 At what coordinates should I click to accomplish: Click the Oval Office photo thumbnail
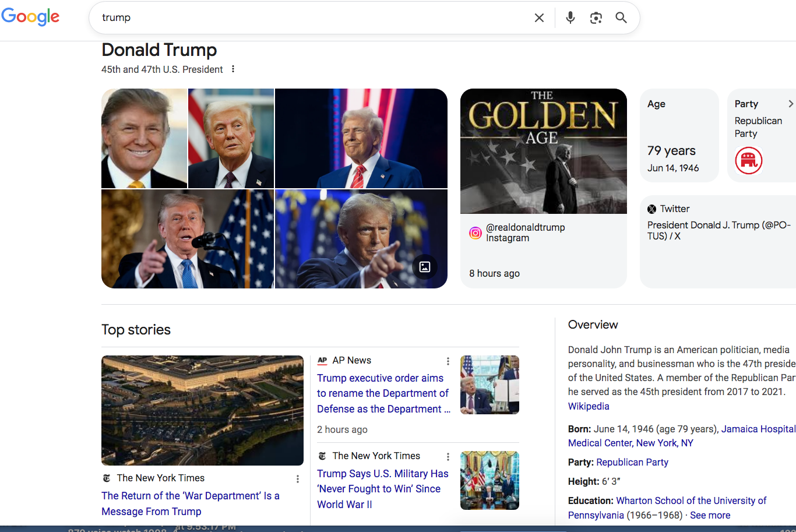(489, 481)
